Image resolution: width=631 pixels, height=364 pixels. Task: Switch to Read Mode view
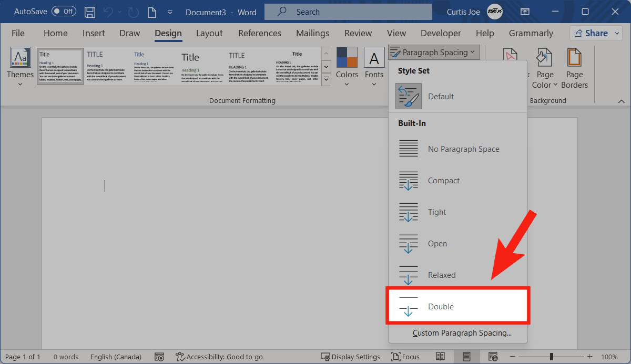click(440, 357)
